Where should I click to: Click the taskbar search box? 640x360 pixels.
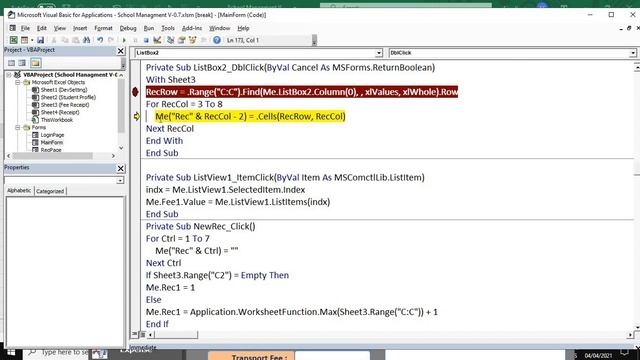pyautogui.click(x=57, y=352)
